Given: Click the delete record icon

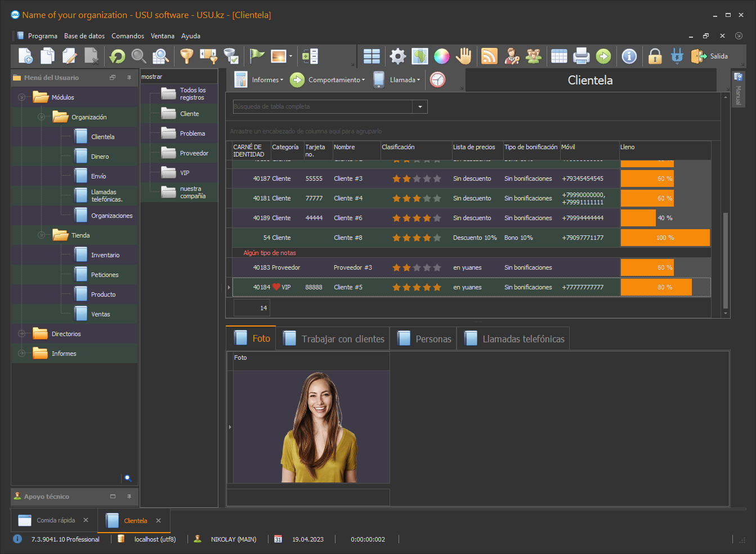Looking at the screenshot, I should click(x=91, y=56).
